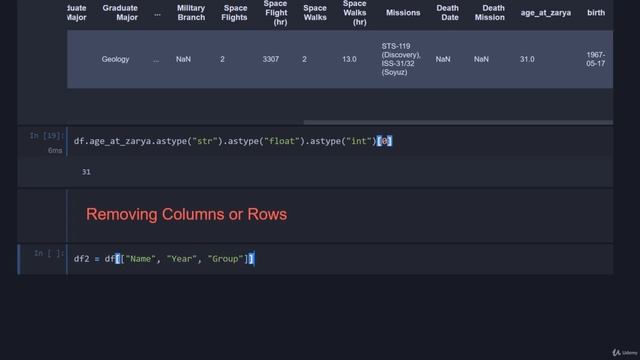
Task: Select the 31.0 age_at_zarya cell
Action: (527, 59)
